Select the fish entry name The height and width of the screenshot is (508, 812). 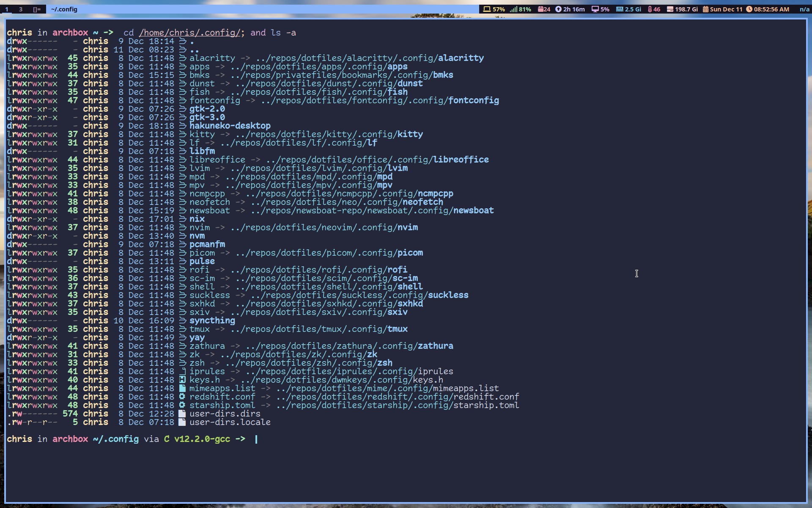click(x=200, y=92)
